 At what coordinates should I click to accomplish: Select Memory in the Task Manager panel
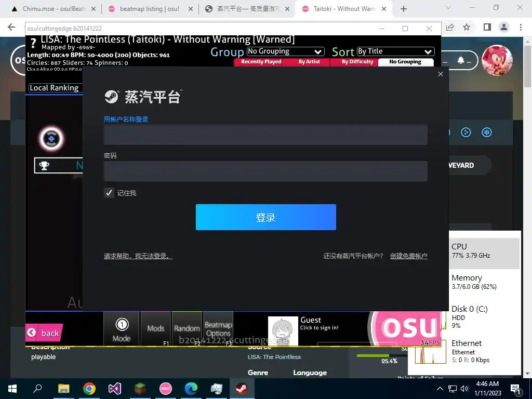tap(485, 282)
